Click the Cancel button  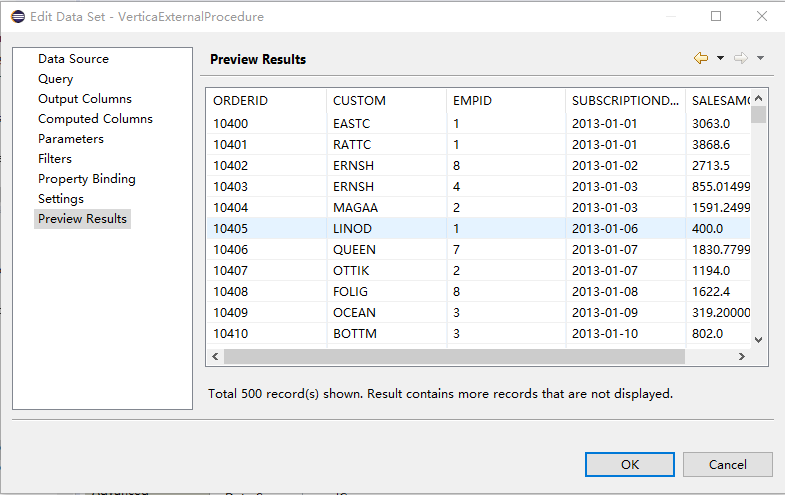(728, 465)
